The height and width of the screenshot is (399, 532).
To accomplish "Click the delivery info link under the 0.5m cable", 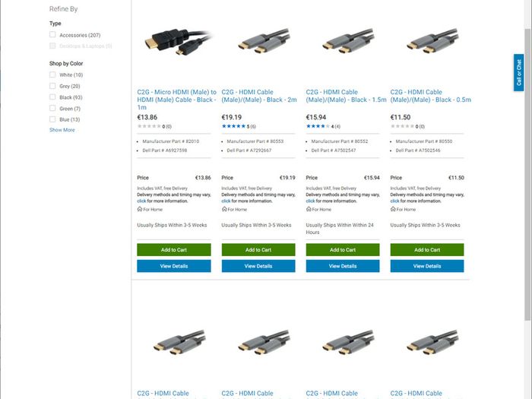I will (x=394, y=201).
